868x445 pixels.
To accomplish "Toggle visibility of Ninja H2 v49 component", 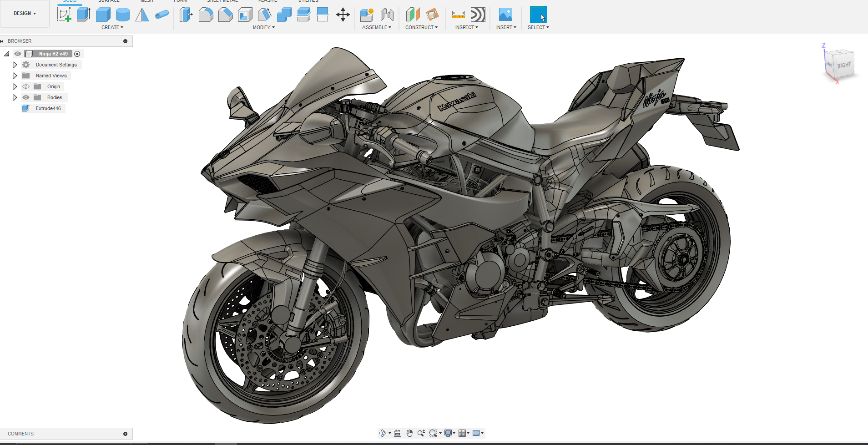I will coord(18,54).
